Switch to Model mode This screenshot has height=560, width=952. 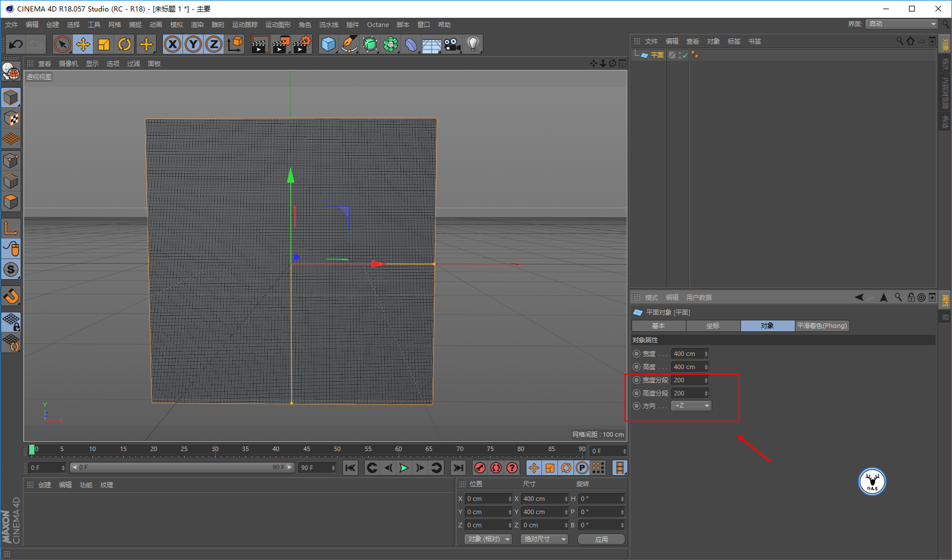pyautogui.click(x=11, y=98)
